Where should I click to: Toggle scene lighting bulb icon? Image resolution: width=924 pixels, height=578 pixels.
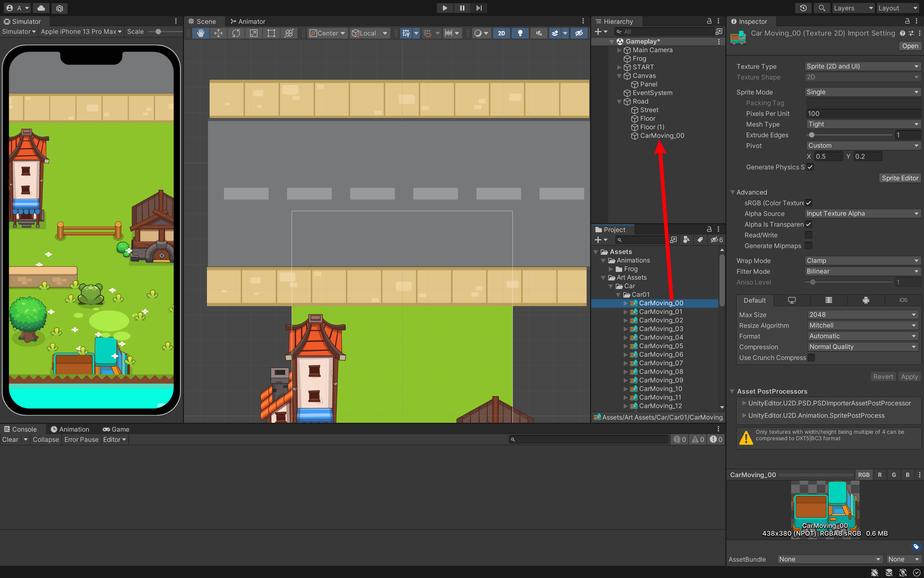(520, 33)
